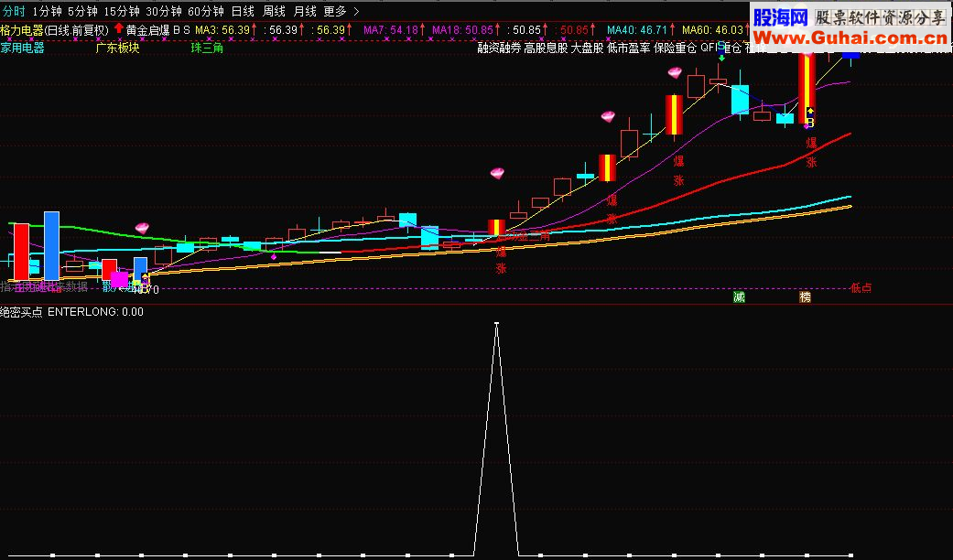This screenshot has height=560, width=953.
Task: Click the 低点 low-point label
Action: pos(861,288)
